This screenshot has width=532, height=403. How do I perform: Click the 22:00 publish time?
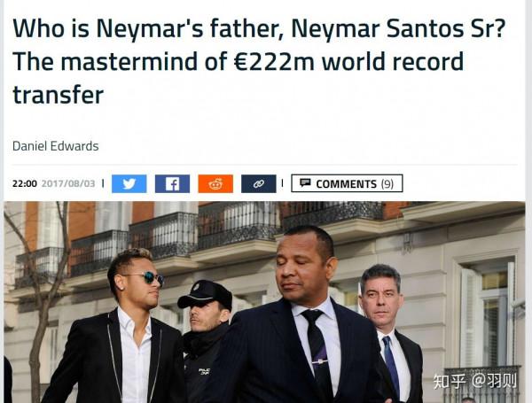[24, 184]
